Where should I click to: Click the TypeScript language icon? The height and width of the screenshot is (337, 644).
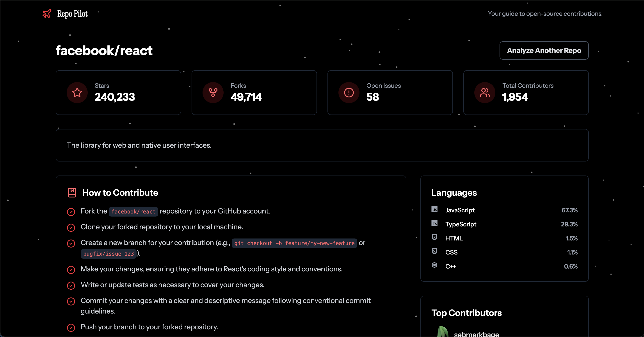tap(434, 224)
